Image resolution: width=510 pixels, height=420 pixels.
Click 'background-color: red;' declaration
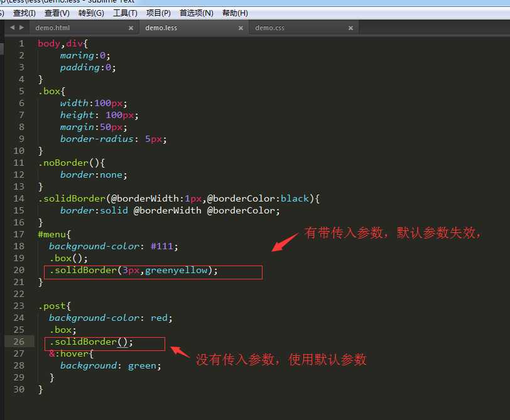111,318
